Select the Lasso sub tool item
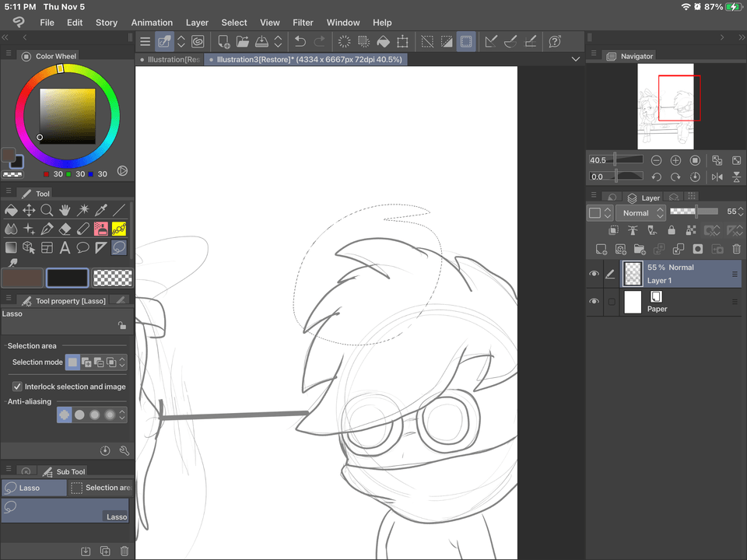 tap(65, 510)
